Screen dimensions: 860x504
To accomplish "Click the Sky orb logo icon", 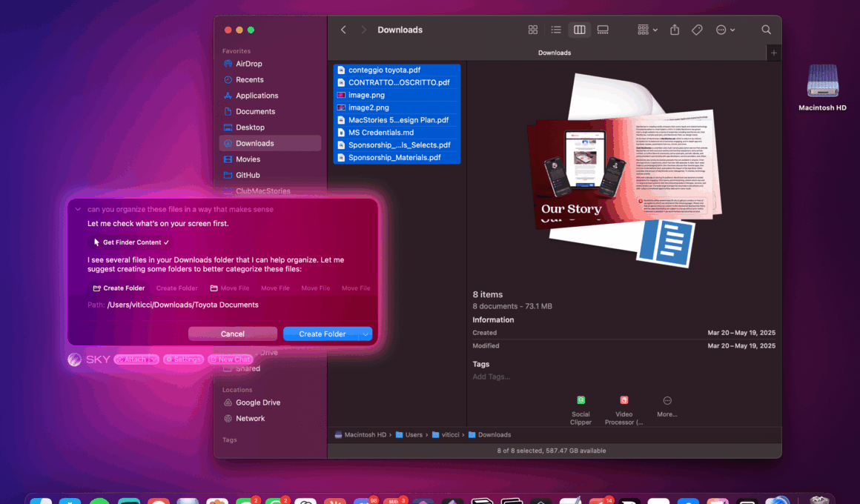I will [x=75, y=359].
